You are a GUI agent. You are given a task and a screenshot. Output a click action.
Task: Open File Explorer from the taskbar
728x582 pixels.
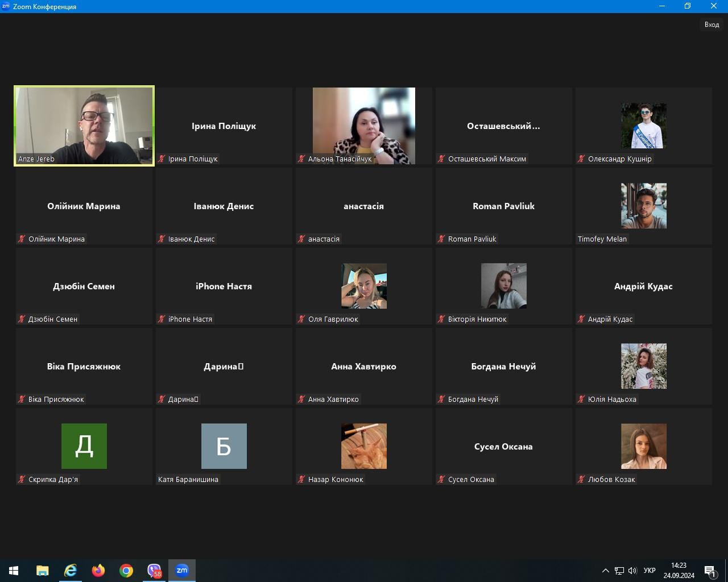43,570
